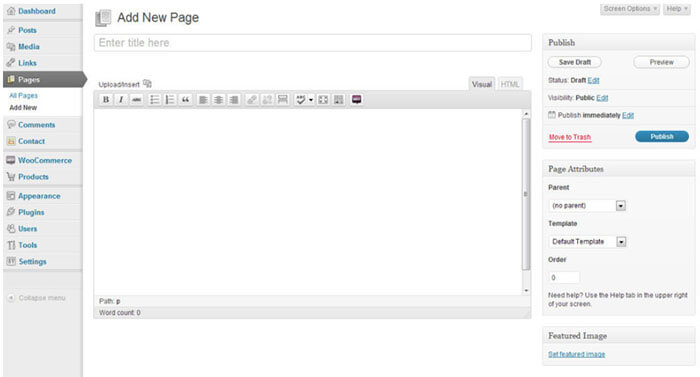The height and width of the screenshot is (377, 700).
Task: Click the editor scrollbar down arrow
Action: [526, 291]
